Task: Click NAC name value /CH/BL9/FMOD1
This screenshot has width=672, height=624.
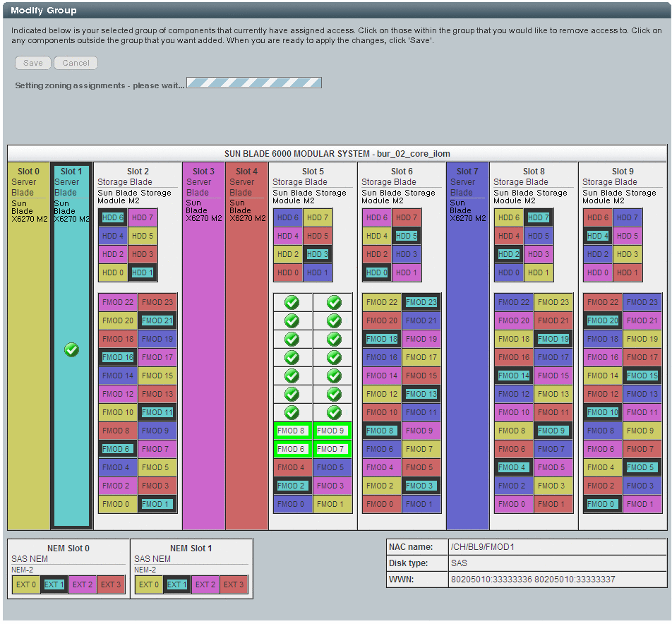Action: (483, 547)
